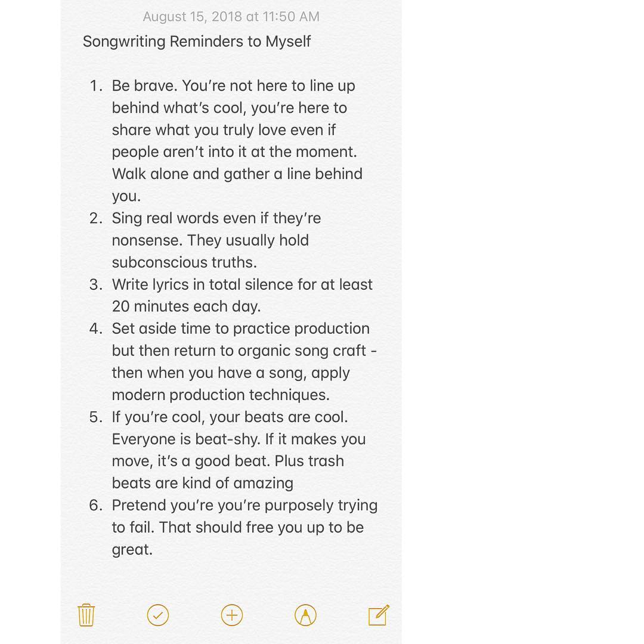Tap on 'subconscious truths.' text

[184, 262]
